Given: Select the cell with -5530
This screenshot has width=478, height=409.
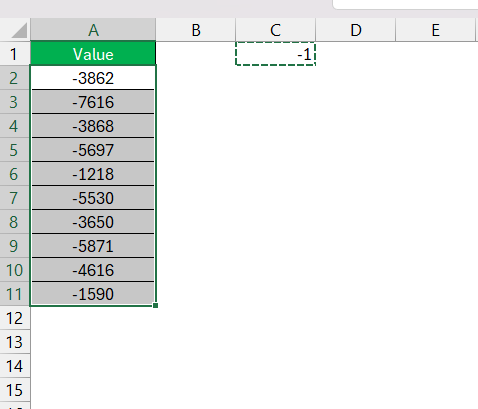Looking at the screenshot, I should point(93,198).
